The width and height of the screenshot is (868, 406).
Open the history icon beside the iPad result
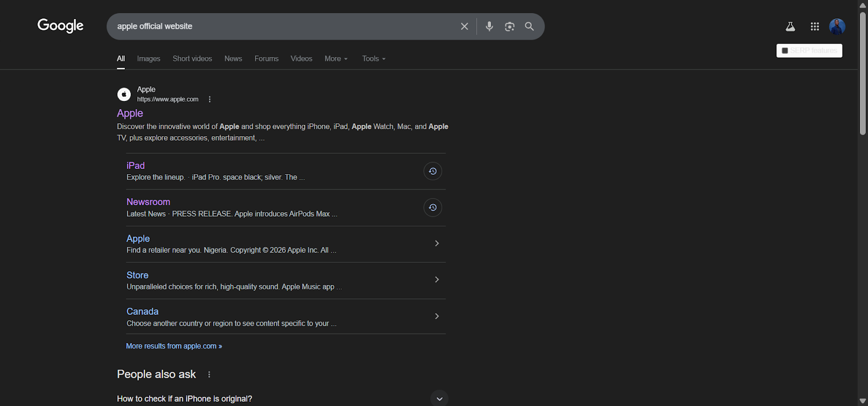pos(432,172)
